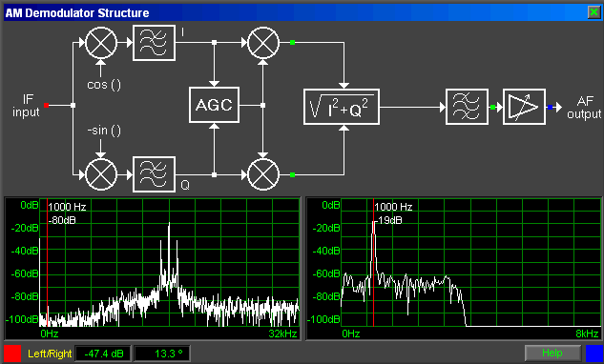Click the 13.3 ° phase readout
This screenshot has width=604, height=364.
click(x=162, y=354)
